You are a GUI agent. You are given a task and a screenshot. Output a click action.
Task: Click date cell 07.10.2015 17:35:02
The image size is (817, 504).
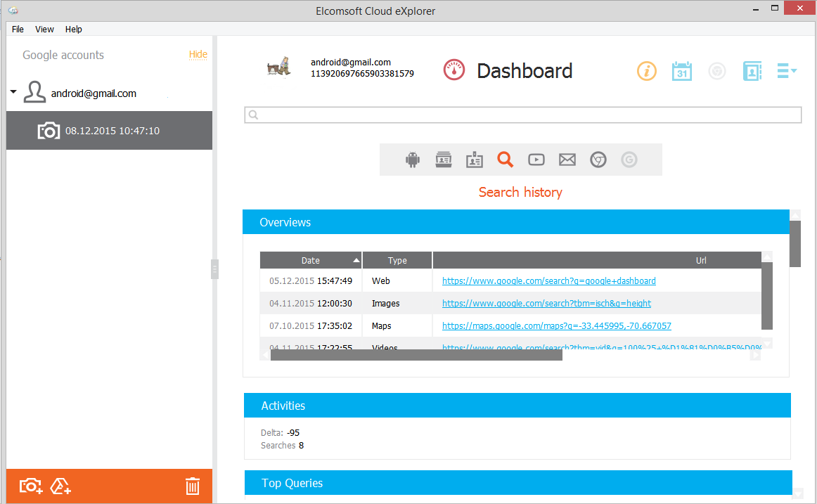[311, 325]
